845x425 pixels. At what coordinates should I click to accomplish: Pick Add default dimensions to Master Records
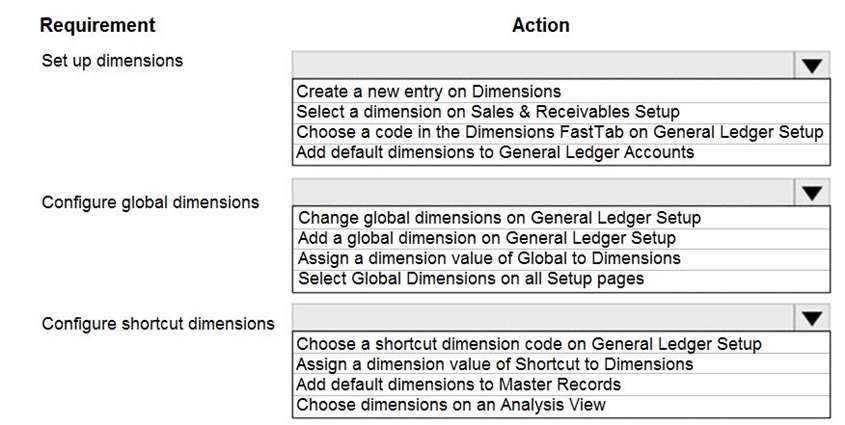pyautogui.click(x=561, y=385)
